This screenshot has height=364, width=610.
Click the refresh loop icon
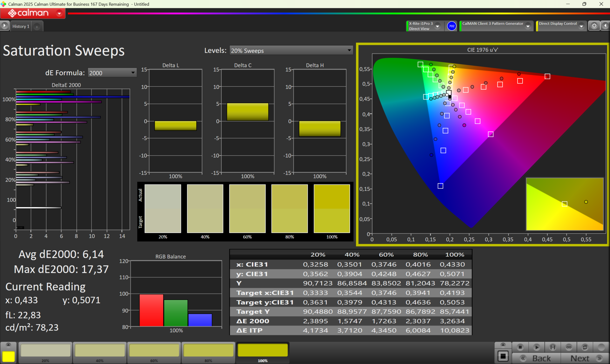pos(585,347)
